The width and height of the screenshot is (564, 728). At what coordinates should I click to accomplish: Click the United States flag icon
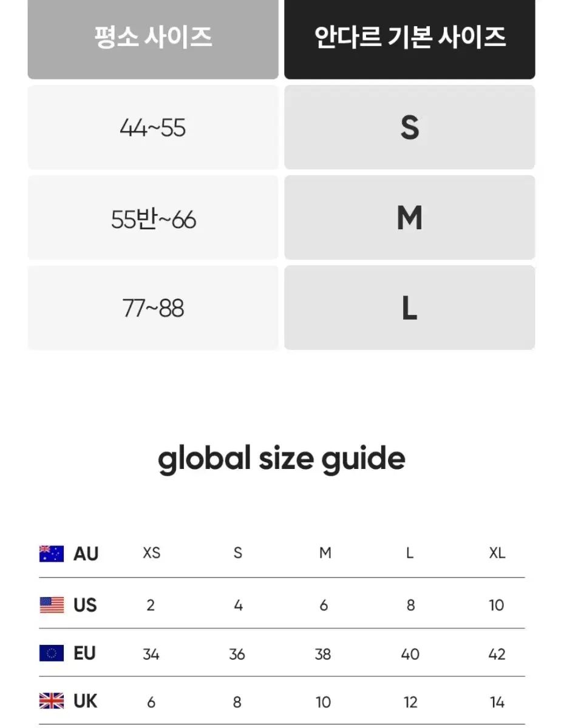pos(52,605)
